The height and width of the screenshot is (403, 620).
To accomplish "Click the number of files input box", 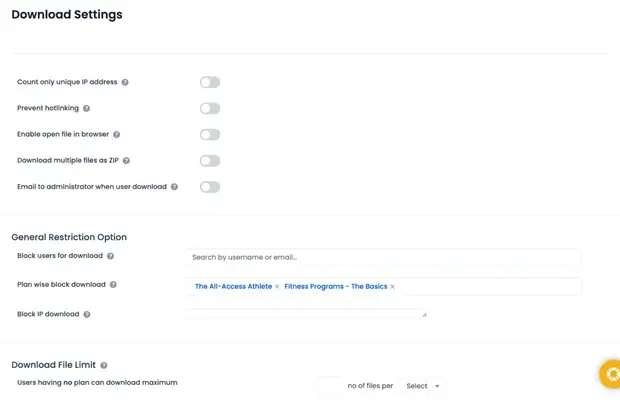I will (x=329, y=386).
